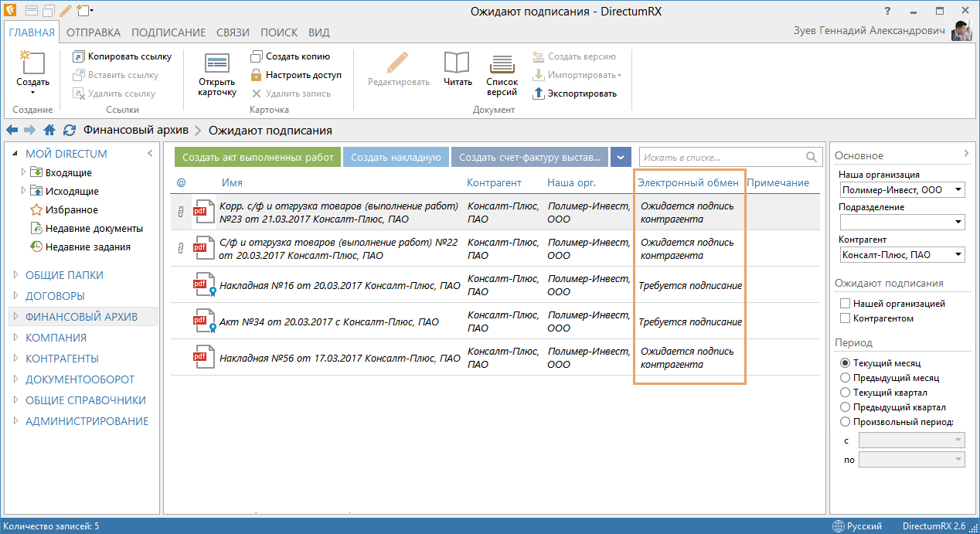Switch to the ОТПРАВКА ribbon tab
980x534 pixels.
[x=94, y=32]
